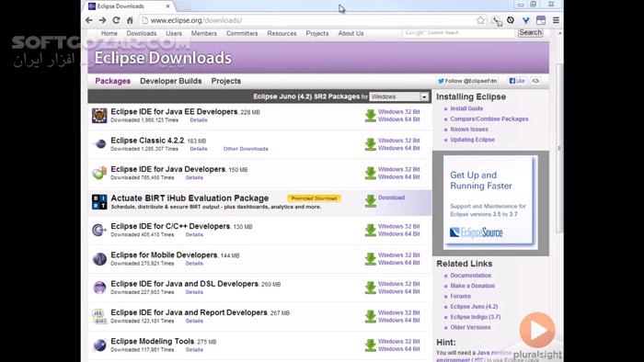Select the Eclipse Downloads browser tab
Viewport: 644px width, 362px height.
129,6
